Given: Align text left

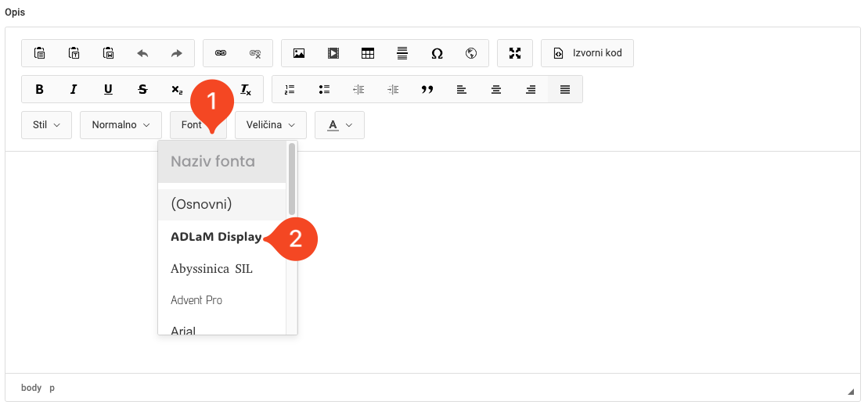Looking at the screenshot, I should tap(462, 90).
